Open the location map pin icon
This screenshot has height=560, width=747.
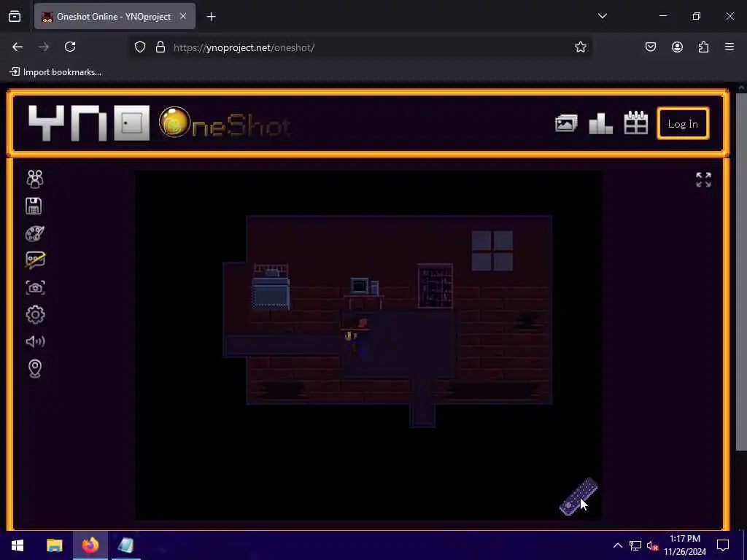35,368
